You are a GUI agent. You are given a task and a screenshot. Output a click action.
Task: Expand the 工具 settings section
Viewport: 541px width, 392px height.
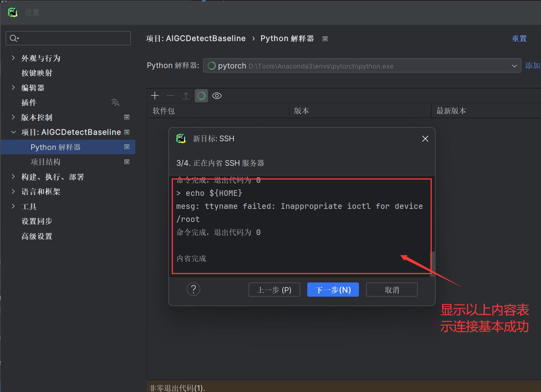coord(13,206)
